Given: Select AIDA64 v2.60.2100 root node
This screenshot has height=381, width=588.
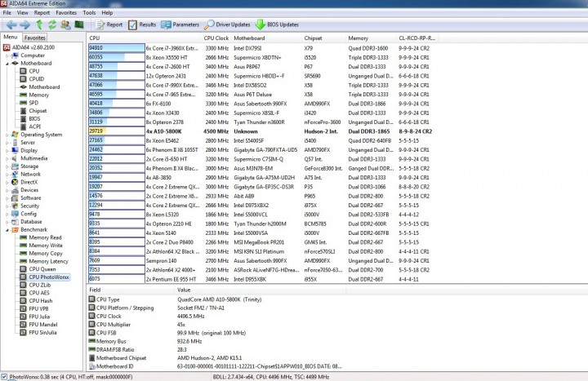Looking at the screenshot, I should 29,47.
